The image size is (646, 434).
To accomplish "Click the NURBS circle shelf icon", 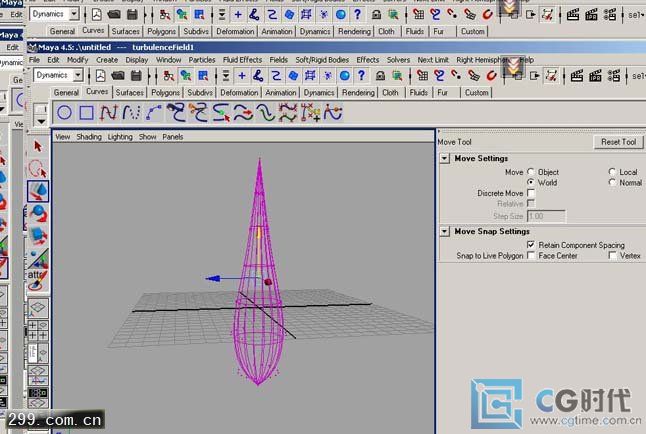I will (x=65, y=113).
